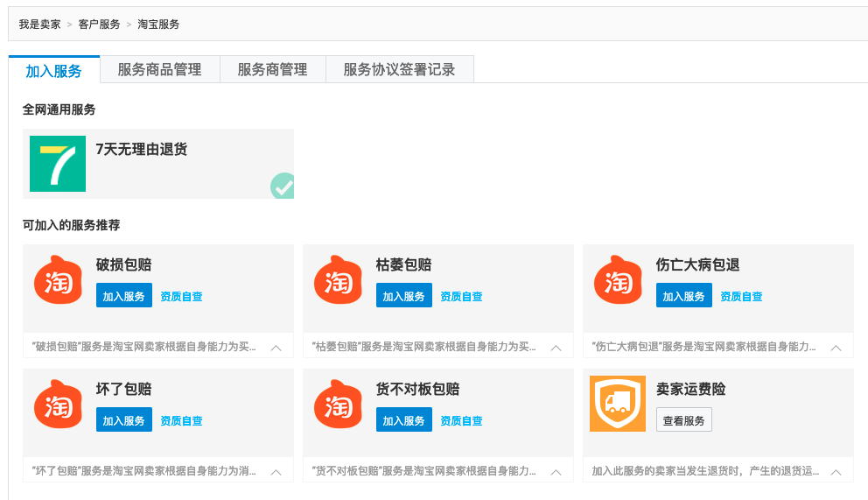Viewport: 868px width, 500px height.
Task: Go to 我是卖家 in breadcrumb
Action: [x=40, y=25]
